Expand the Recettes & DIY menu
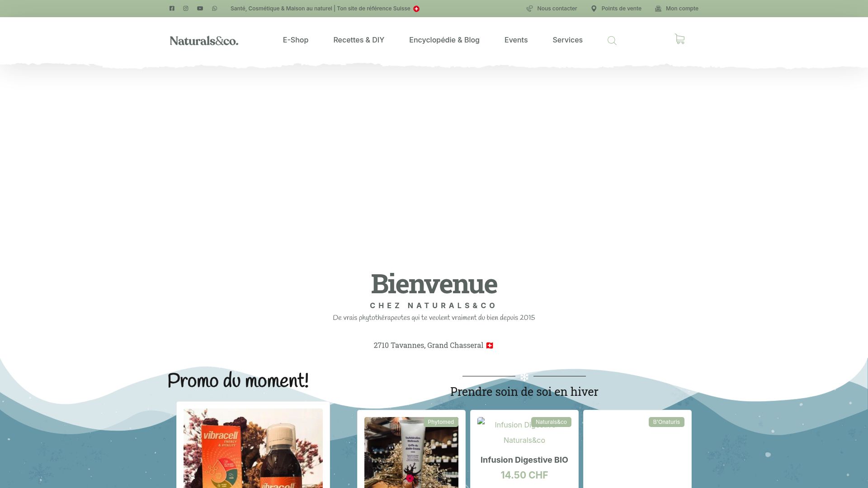 359,40
